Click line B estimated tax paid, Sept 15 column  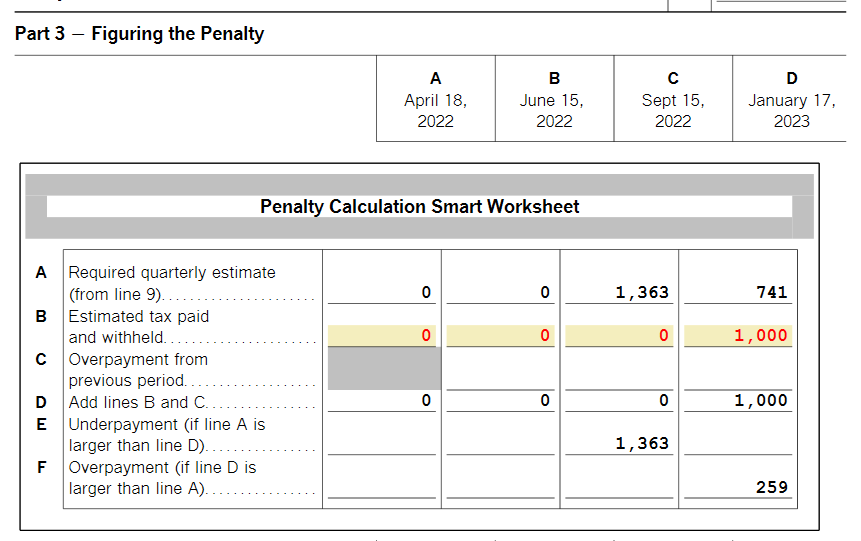point(621,336)
